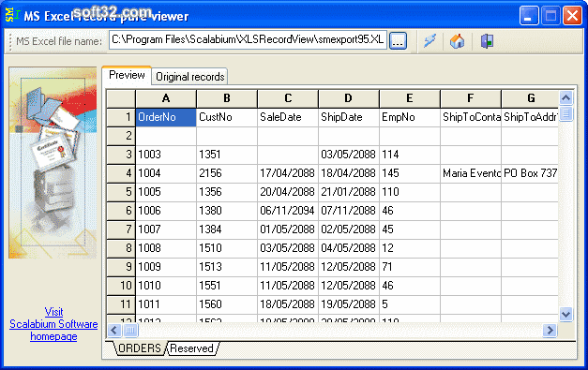Select column D header
The width and height of the screenshot is (588, 370).
(349, 98)
